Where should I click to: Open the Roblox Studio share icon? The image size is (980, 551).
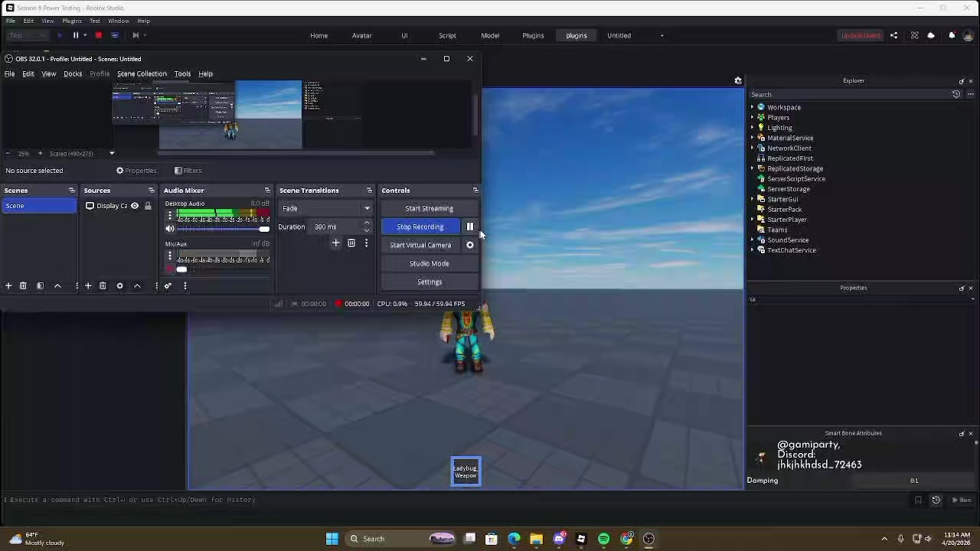click(893, 35)
